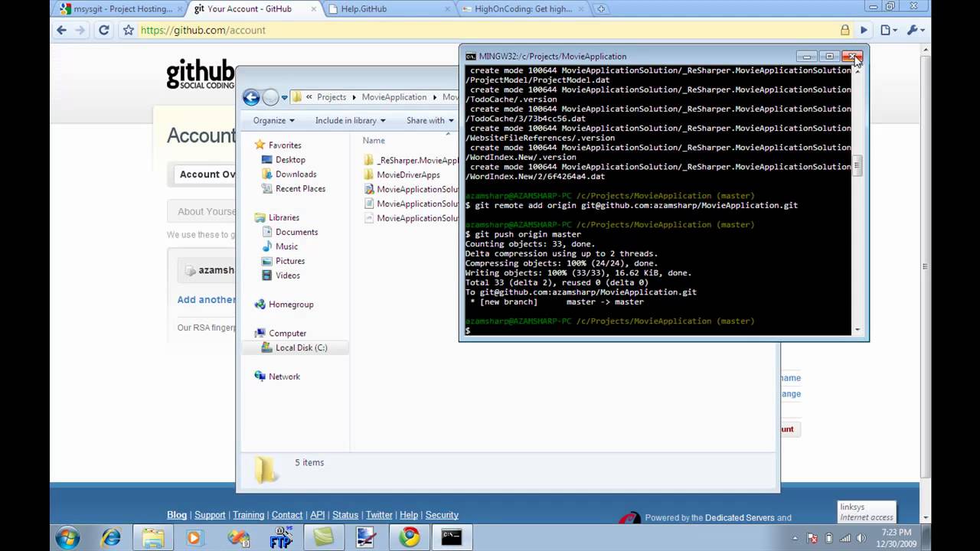This screenshot has width=980, height=551.
Task: Select Libraries in the navigation pane
Action: coord(283,217)
